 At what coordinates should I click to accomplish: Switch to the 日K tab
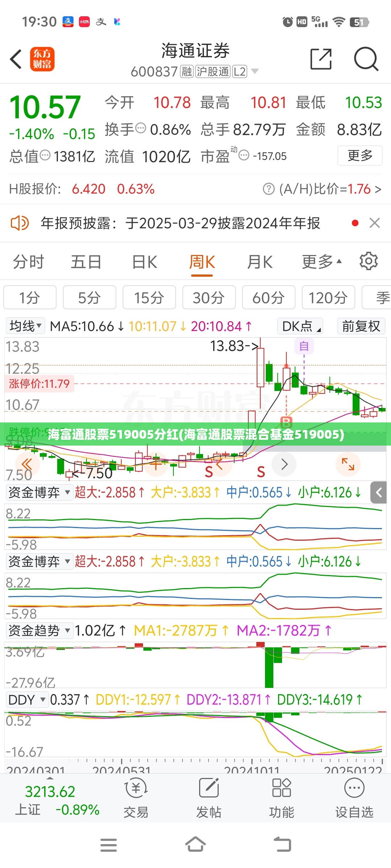click(x=144, y=262)
